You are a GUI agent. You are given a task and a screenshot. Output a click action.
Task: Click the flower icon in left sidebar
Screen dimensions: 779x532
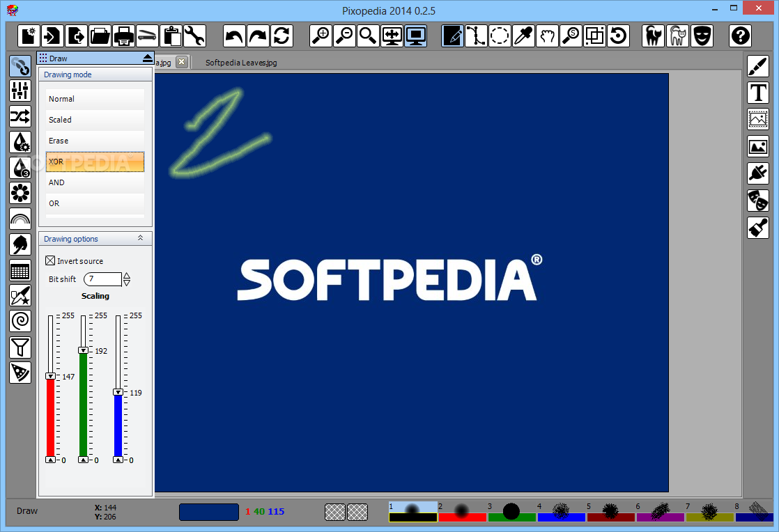point(20,193)
